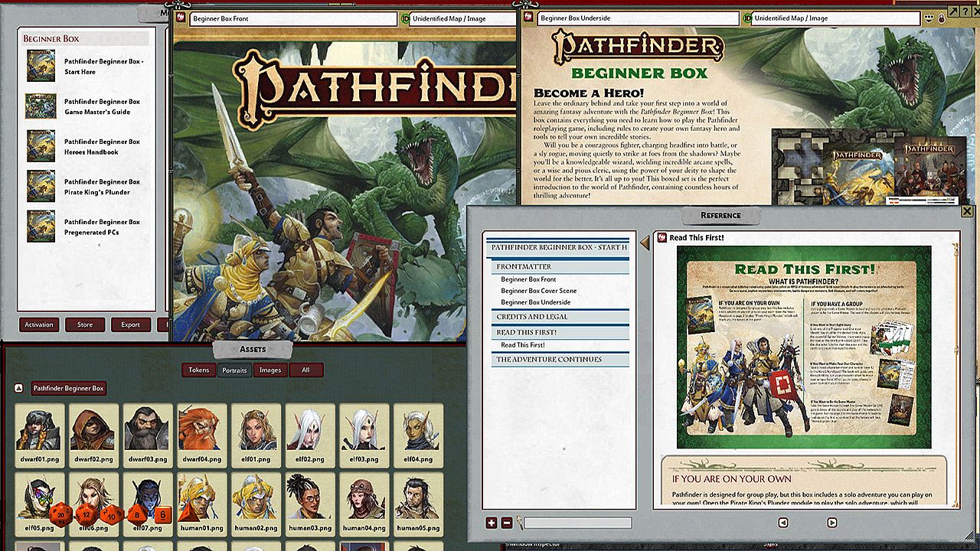The image size is (980, 551).
Task: Go to the previous Reference page
Action: (783, 523)
